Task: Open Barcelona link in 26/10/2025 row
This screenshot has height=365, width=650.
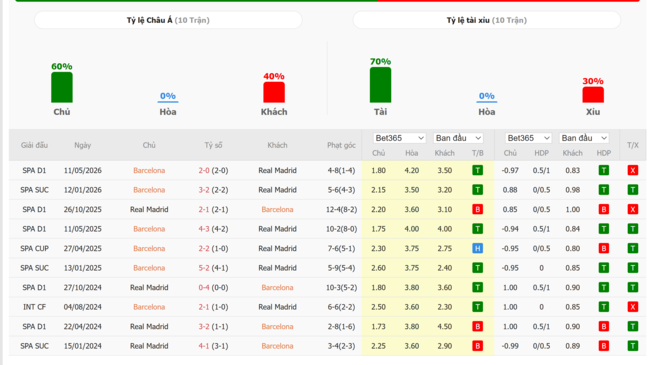Action: coord(277,209)
